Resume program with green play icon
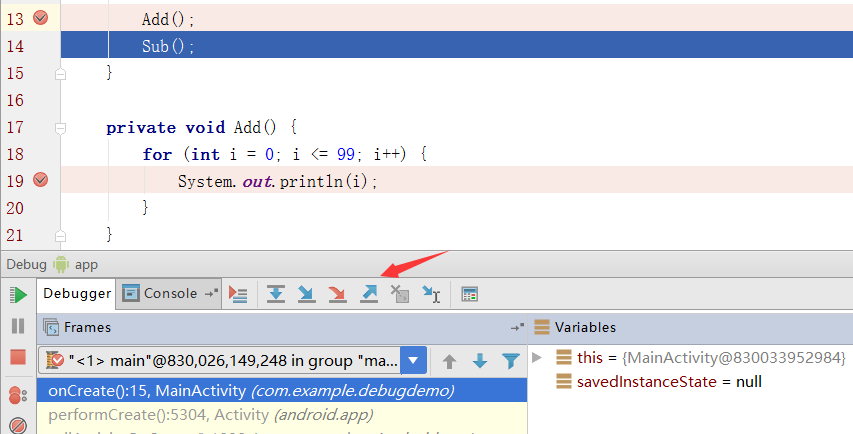The image size is (853, 434). pos(18,295)
